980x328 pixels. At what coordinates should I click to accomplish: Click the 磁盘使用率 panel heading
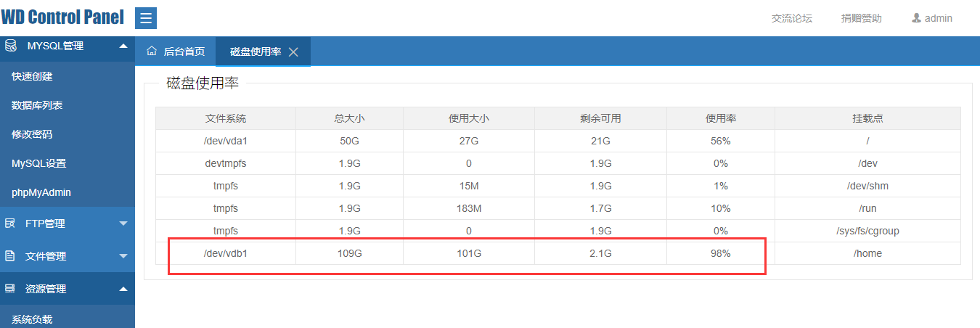(x=203, y=83)
